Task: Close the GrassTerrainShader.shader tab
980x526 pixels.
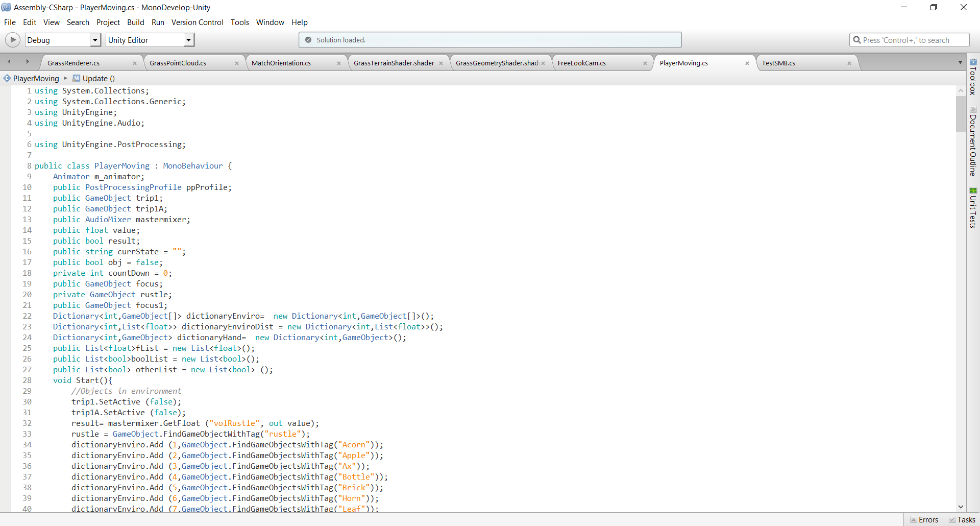Action: pyautogui.click(x=441, y=63)
